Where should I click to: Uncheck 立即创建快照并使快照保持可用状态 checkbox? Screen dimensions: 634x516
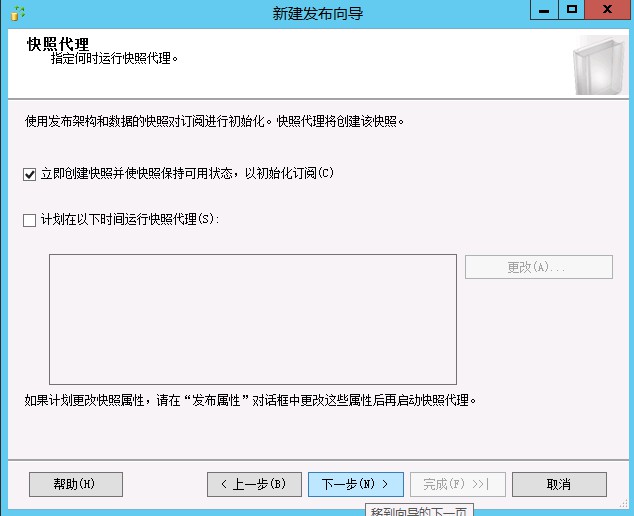[29, 174]
